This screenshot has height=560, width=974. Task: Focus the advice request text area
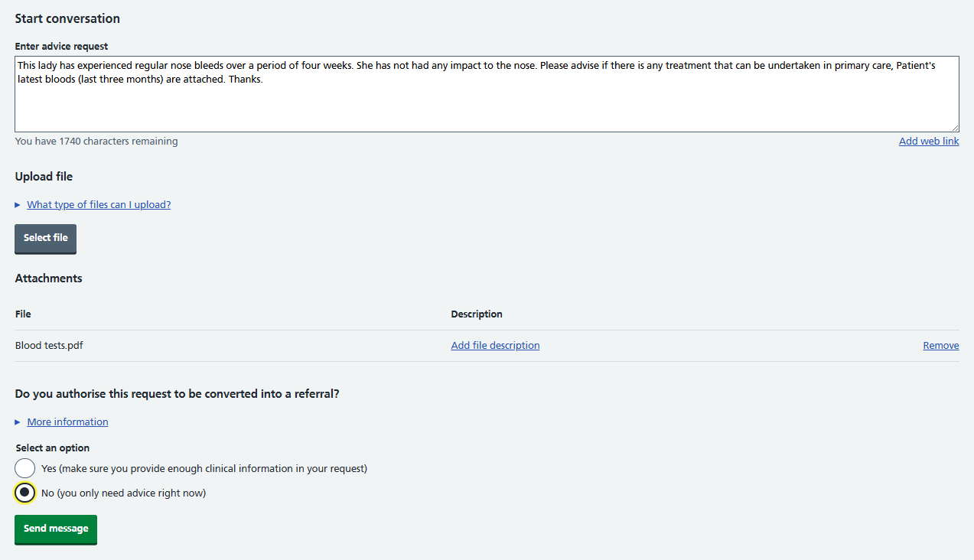(x=487, y=93)
